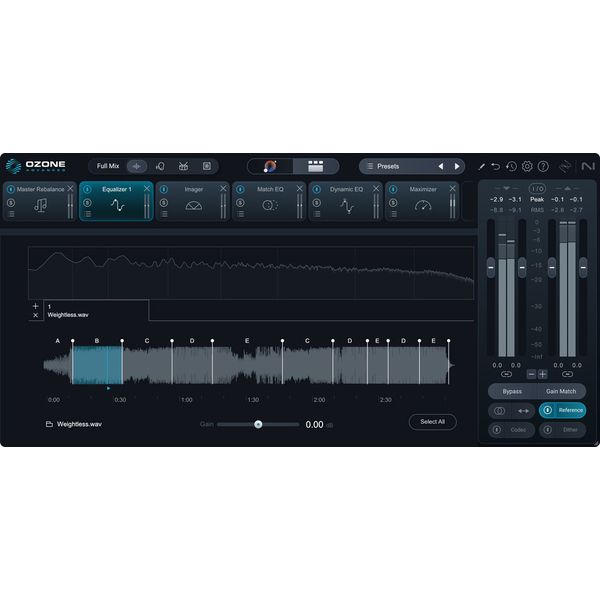Adjust the reference Gain slider

pyautogui.click(x=258, y=424)
